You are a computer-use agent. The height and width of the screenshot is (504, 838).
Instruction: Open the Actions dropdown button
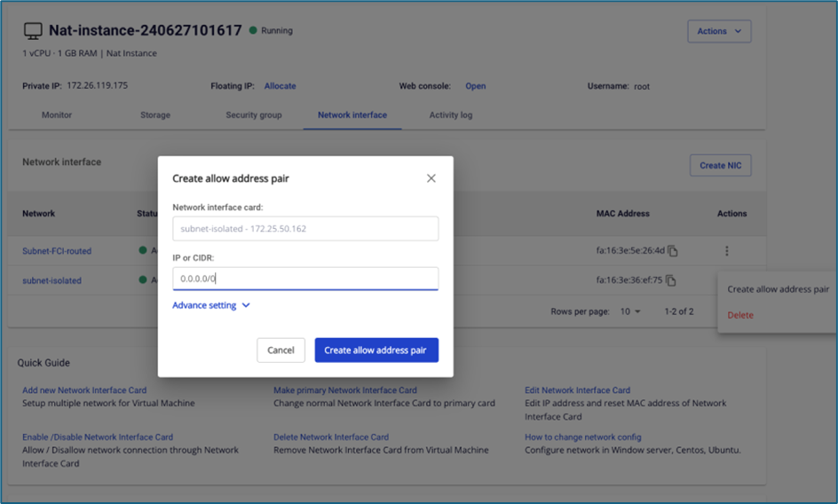(x=719, y=31)
